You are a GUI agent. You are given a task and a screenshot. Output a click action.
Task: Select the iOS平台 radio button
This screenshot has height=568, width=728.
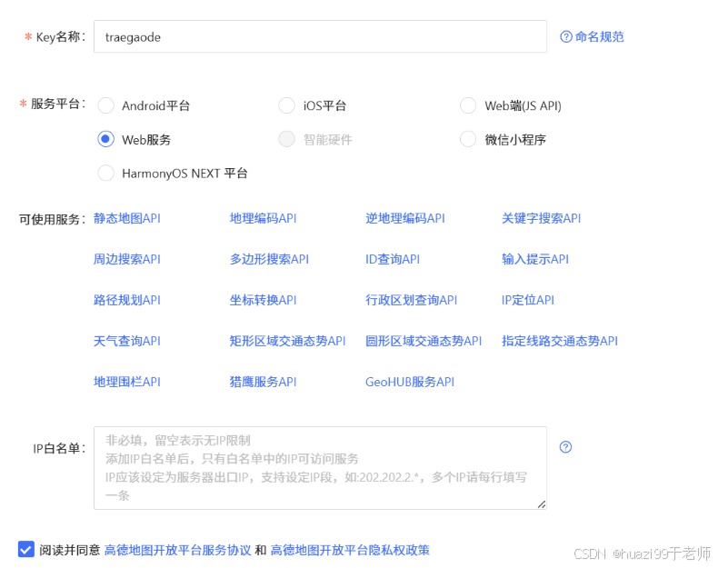coord(286,105)
